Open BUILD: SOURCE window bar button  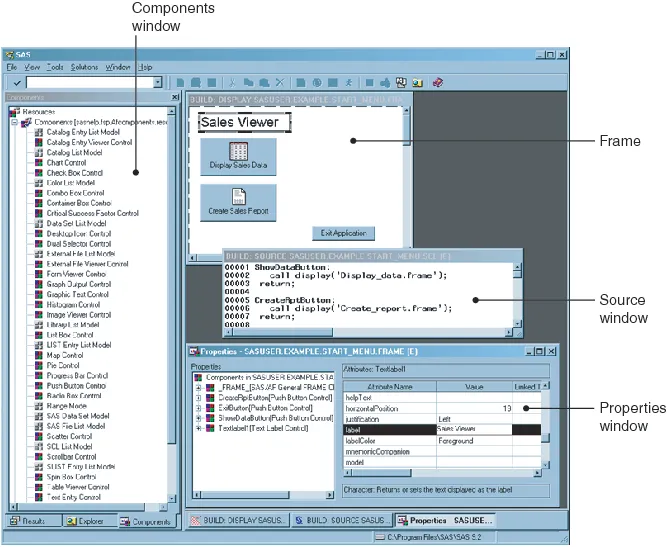pyautogui.click(x=341, y=520)
